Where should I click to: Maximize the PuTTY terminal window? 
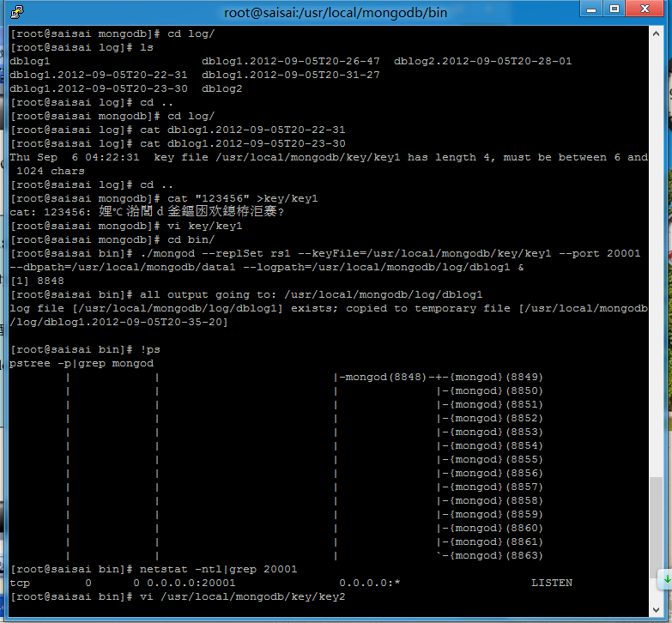coord(614,9)
